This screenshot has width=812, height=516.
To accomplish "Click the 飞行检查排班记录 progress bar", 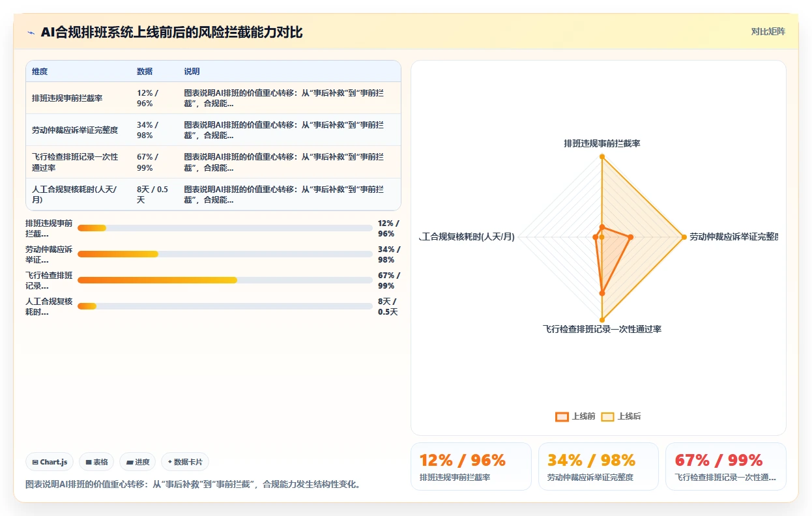I will [225, 280].
